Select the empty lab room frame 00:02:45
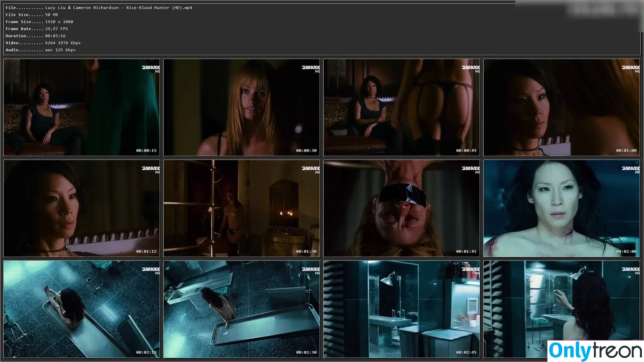The width and height of the screenshot is (644, 362). pyautogui.click(x=402, y=309)
